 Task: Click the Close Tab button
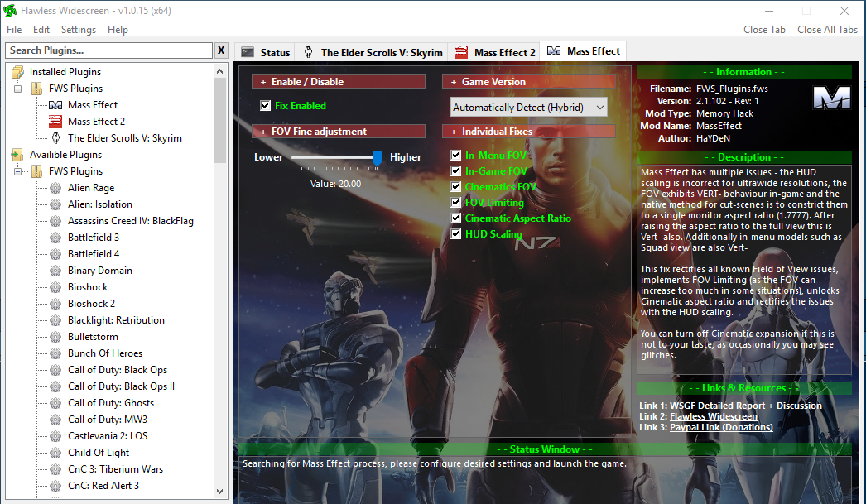(x=764, y=30)
